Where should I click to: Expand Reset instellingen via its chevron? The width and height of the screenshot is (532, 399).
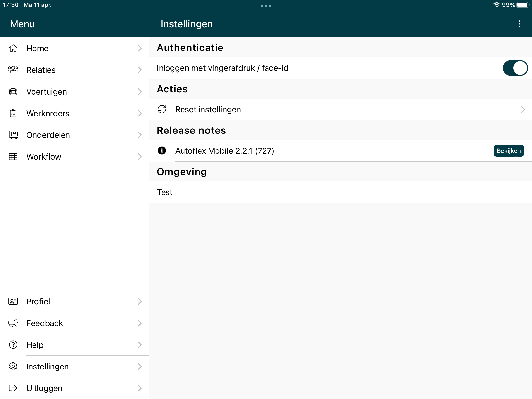[x=523, y=109]
